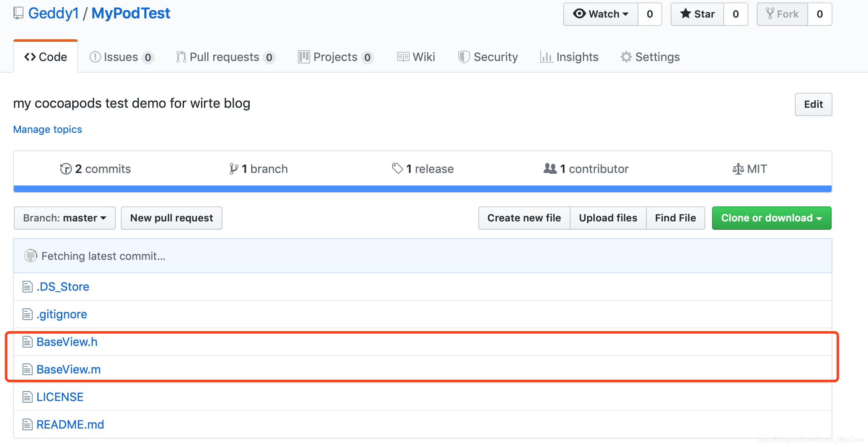Click the repository book icon beside Geddy1
The image size is (868, 447).
click(x=18, y=13)
